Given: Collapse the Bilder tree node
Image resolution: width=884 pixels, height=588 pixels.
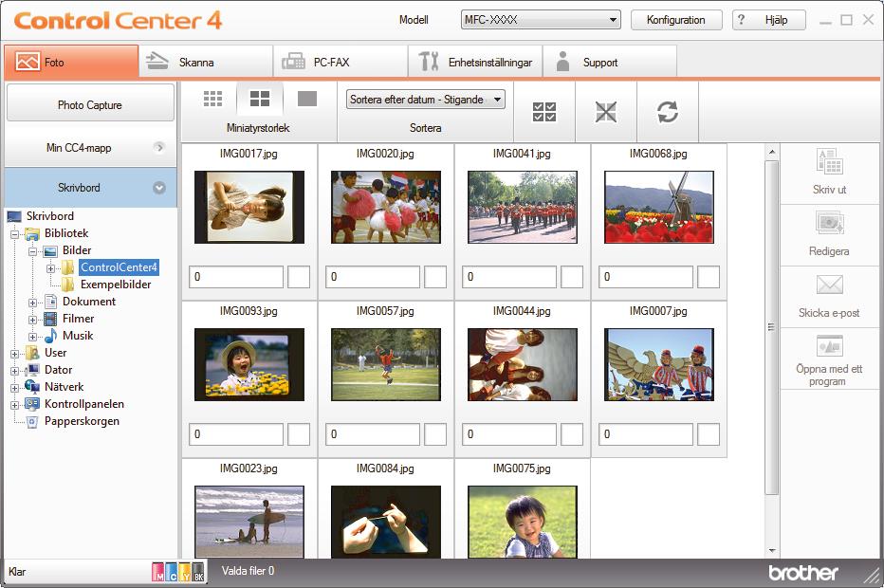Looking at the screenshot, I should (32, 251).
